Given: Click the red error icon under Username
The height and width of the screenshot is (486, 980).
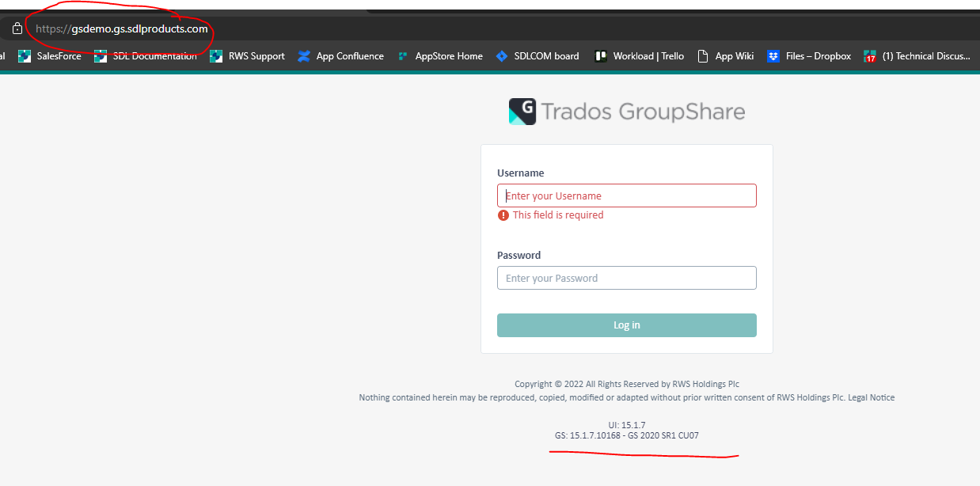Looking at the screenshot, I should [x=503, y=215].
